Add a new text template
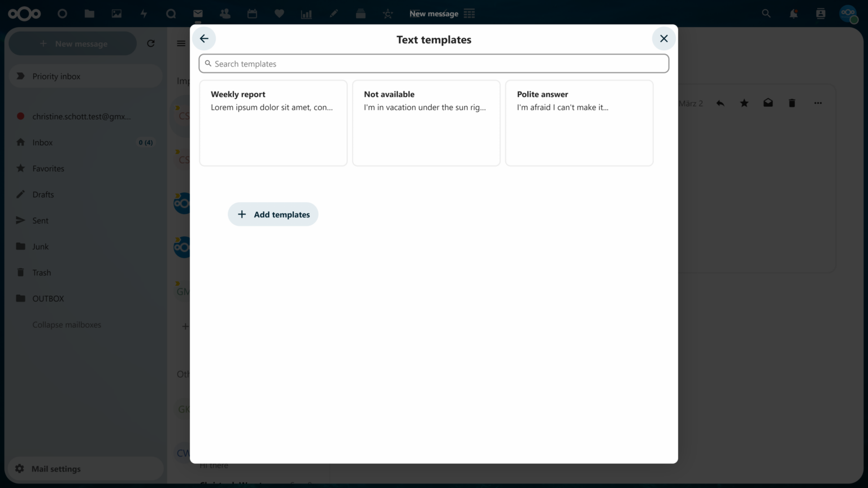This screenshot has width=868, height=488. (273, 214)
